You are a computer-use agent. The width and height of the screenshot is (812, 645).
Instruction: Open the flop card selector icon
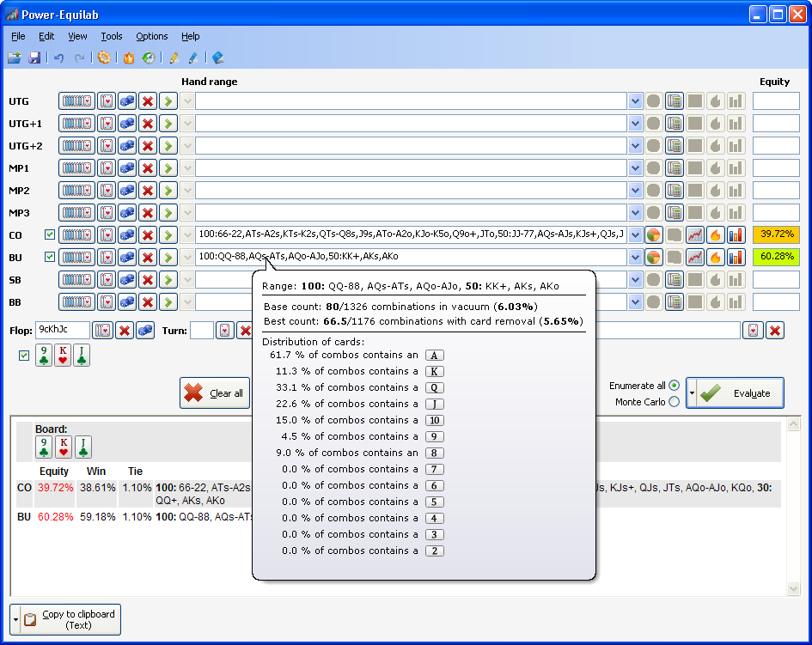point(102,331)
